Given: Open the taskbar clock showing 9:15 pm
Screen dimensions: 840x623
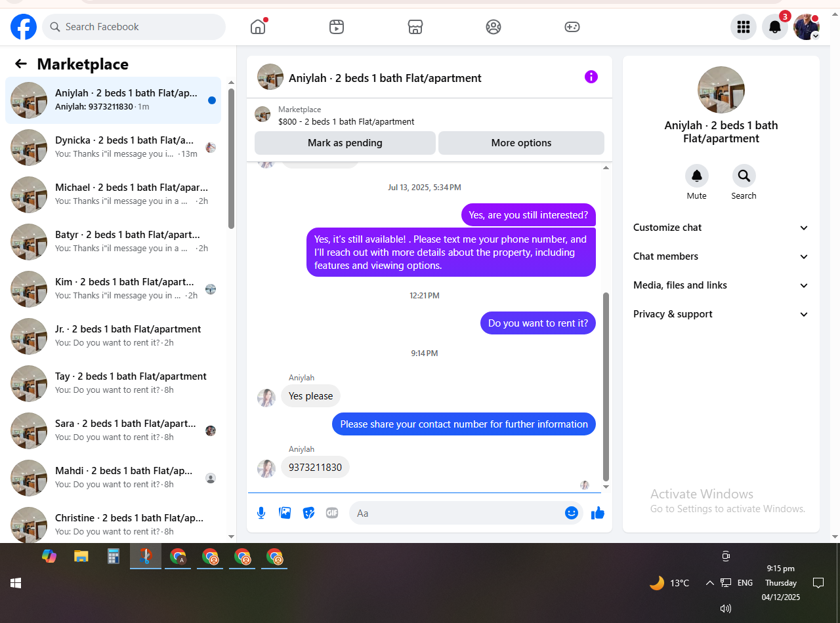Looking at the screenshot, I should (x=781, y=583).
